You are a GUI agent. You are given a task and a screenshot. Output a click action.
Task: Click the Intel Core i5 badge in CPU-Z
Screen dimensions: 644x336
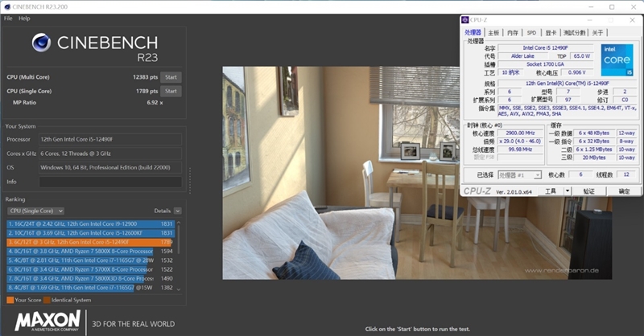[x=617, y=60]
